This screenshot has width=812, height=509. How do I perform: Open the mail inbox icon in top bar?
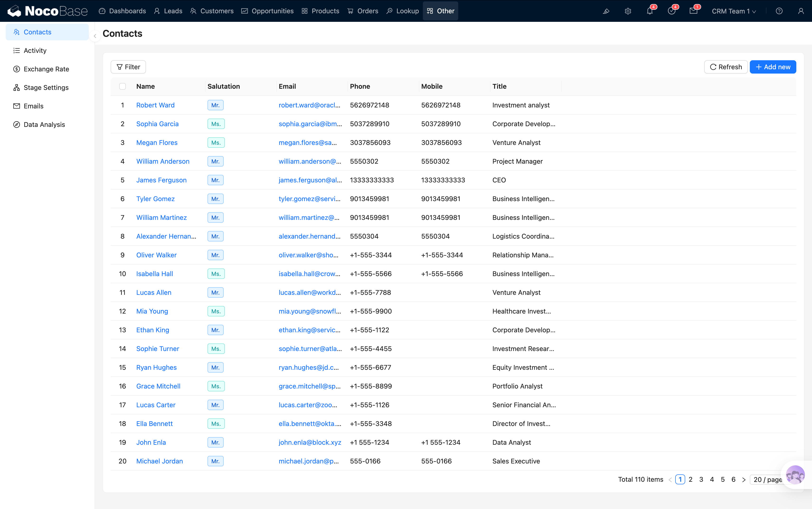(694, 11)
